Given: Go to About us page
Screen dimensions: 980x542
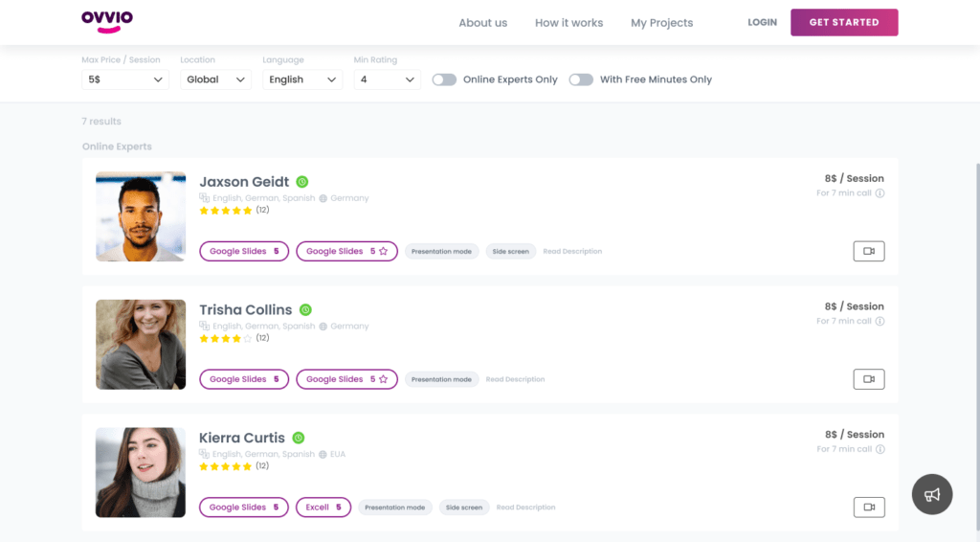Looking at the screenshot, I should (x=482, y=23).
